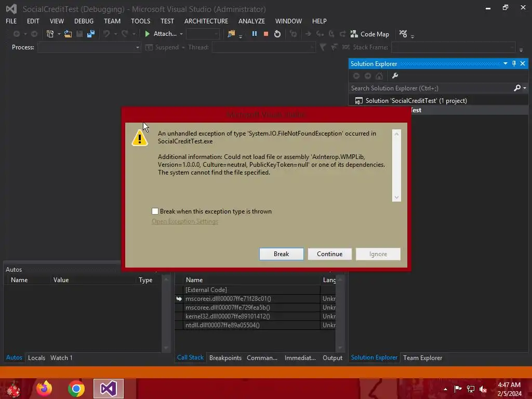Open Solution Explorer window options dropdown arrow
The image size is (532, 399).
click(505, 63)
